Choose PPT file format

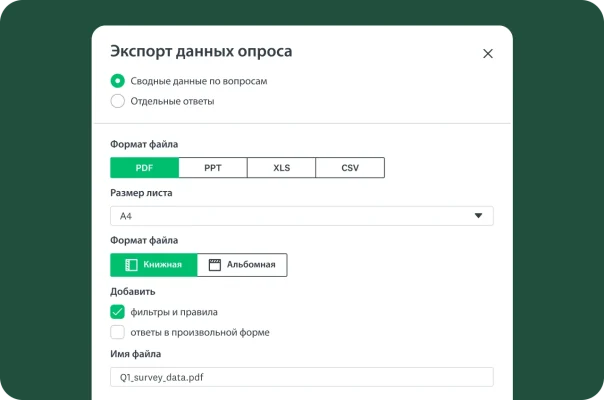click(x=213, y=168)
